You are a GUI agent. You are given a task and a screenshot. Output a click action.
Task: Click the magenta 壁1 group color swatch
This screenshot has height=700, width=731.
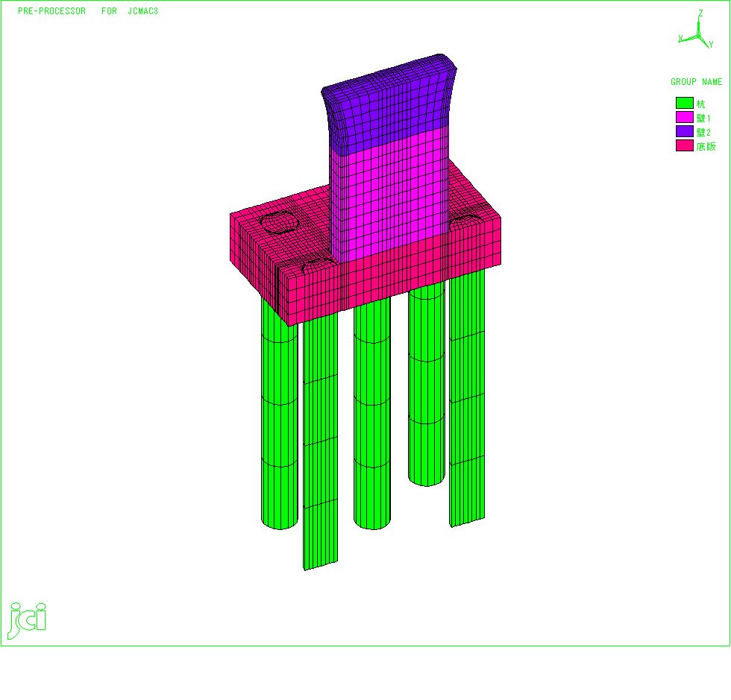pos(685,117)
